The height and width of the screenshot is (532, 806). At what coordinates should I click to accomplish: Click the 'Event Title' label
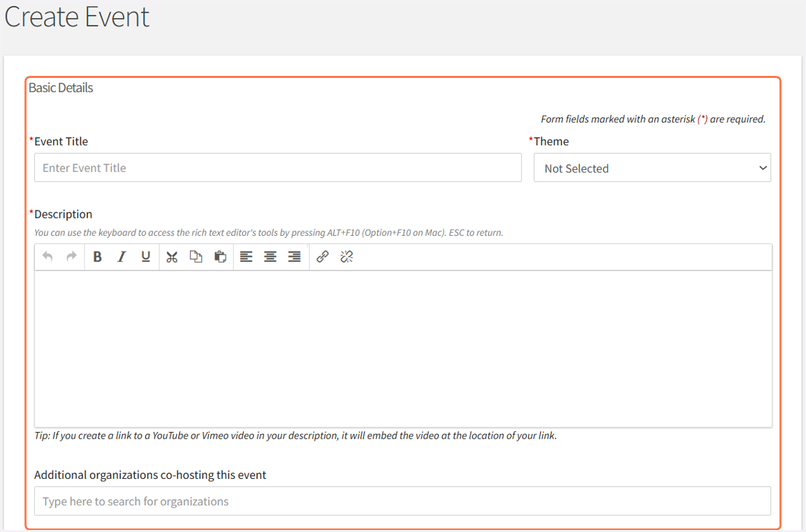(x=61, y=142)
